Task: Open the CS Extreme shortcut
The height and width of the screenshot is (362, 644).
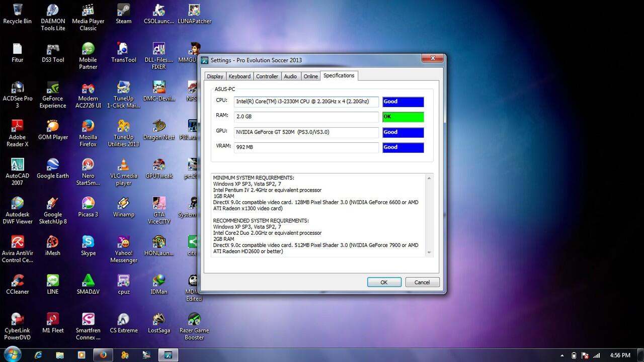Action: point(123,324)
